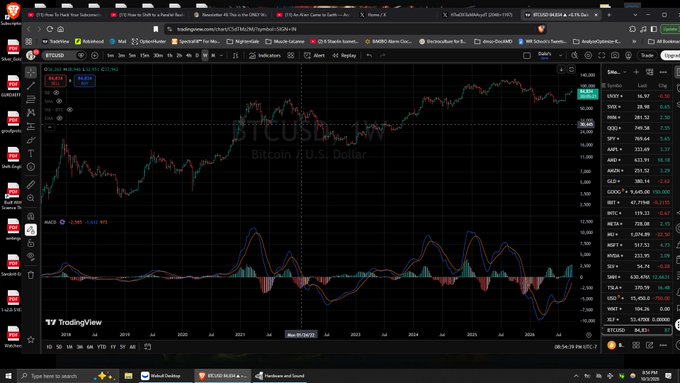
Task: Open the Fibonacci retracement tools
Action: pyautogui.click(x=31, y=99)
